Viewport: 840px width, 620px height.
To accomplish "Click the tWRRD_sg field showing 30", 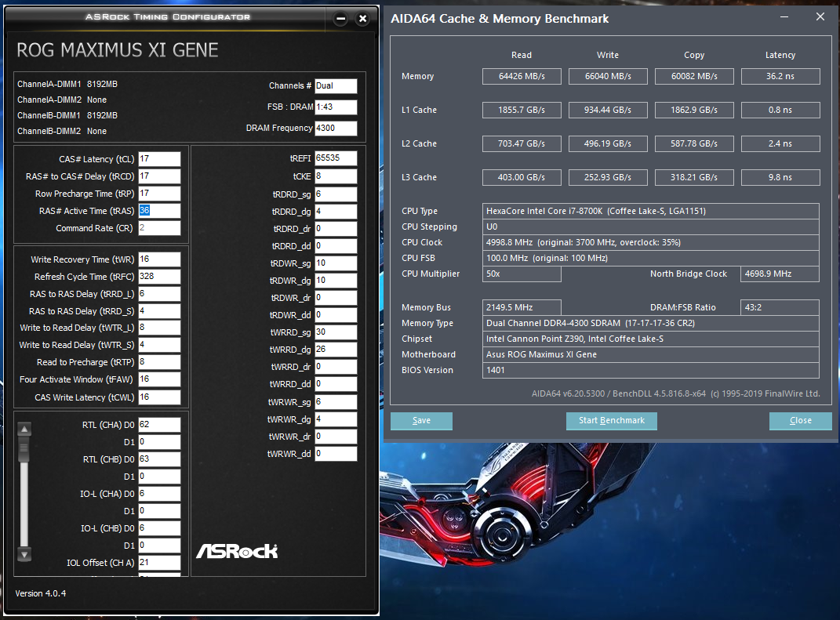I will pyautogui.click(x=336, y=332).
